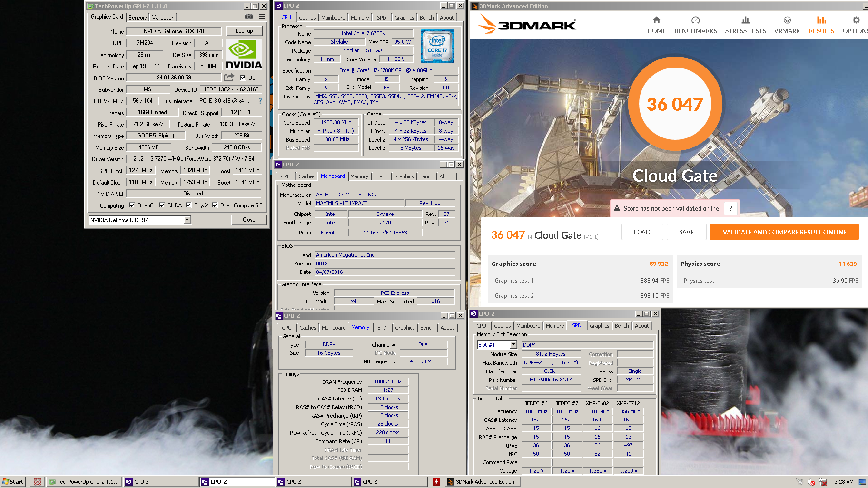Viewport: 868px width, 488px height.
Task: Switch to the Validation tab in GPU-Z
Action: pyautogui.click(x=163, y=18)
